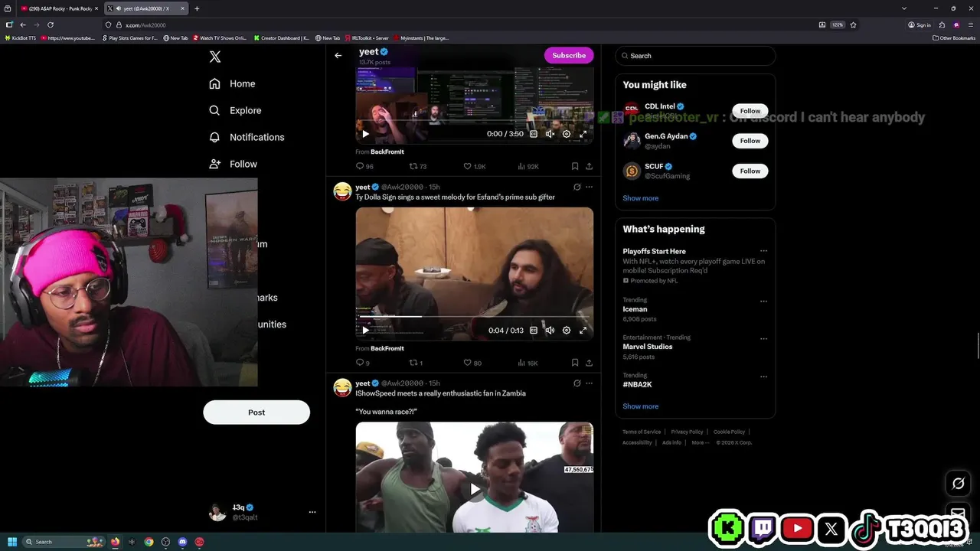Reply to the post with 96 replies
Image resolution: width=980 pixels, height=551 pixels.
click(x=364, y=166)
